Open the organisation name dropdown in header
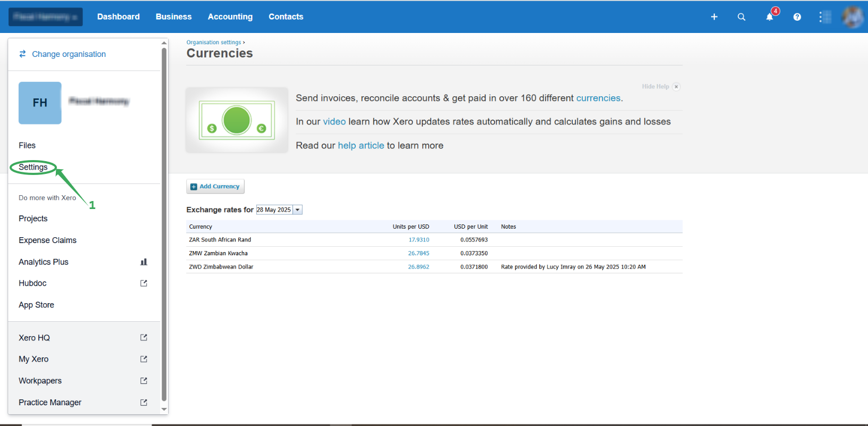The image size is (868, 426). click(x=46, y=17)
